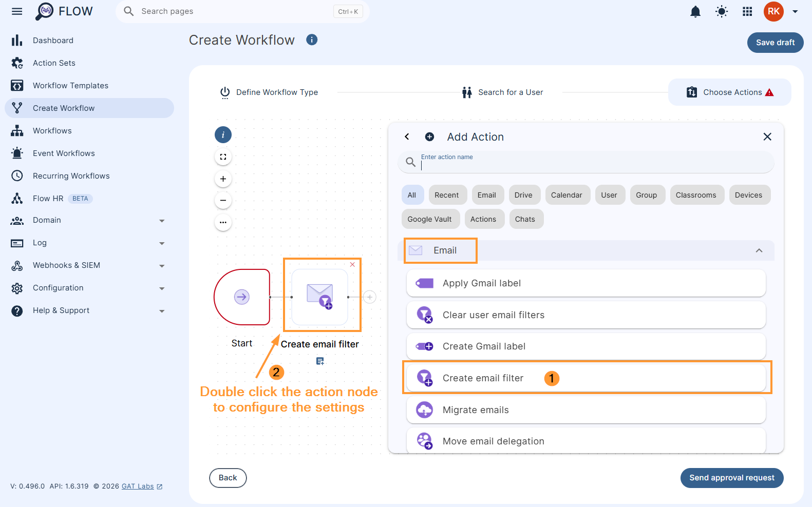Screen dimensions: 812x507
Task: Open Event Workflows
Action: [89, 153]
